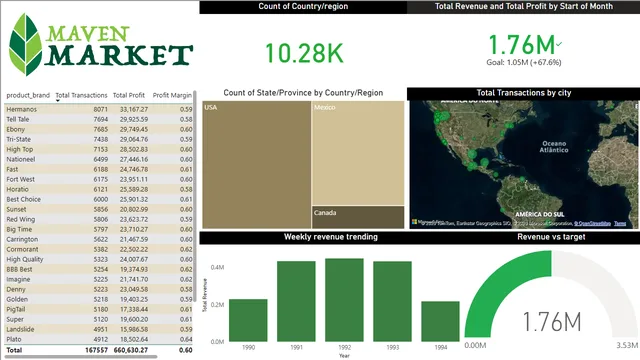
Task: Click the KPI goal text 1.05M (+67.6%)
Action: click(524, 62)
